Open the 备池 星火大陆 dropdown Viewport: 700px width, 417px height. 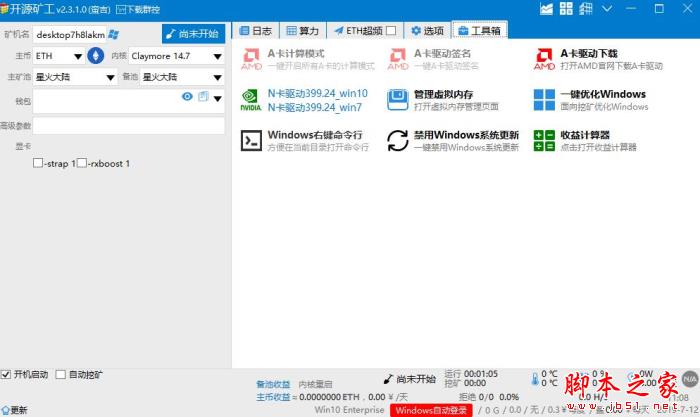(x=182, y=77)
